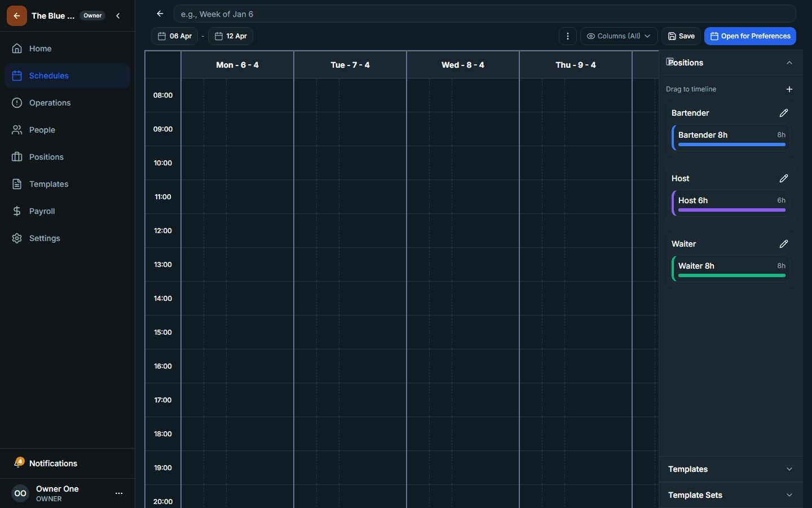Open Settings from the sidebar
The image size is (812, 508).
point(67,238)
